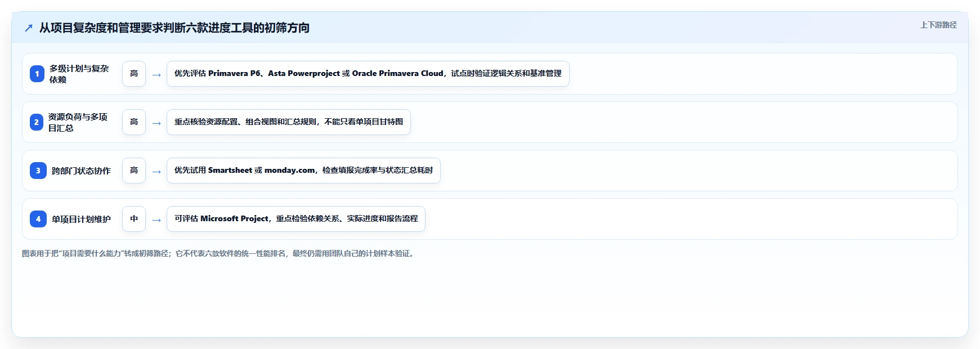Image resolution: width=980 pixels, height=349 pixels.
Task: Open the Smartsheet 或 monday.com recommendation box
Action: (303, 171)
